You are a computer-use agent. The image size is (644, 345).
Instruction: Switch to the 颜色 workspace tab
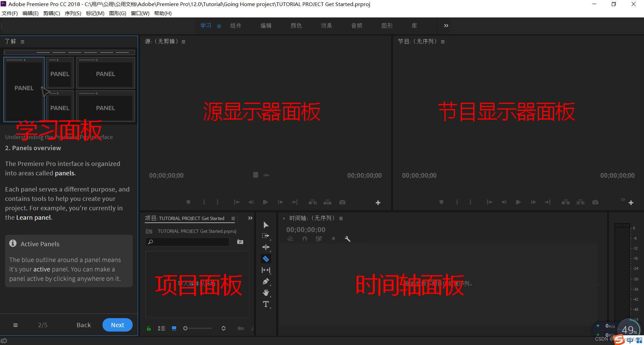click(296, 26)
